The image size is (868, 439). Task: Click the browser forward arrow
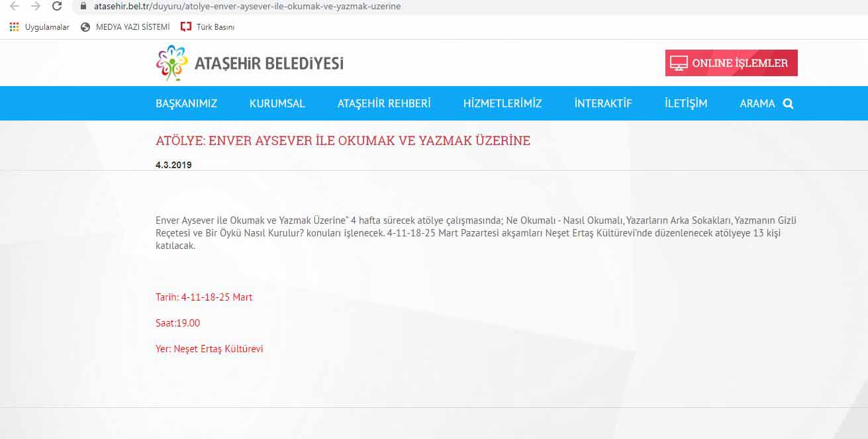coord(36,6)
